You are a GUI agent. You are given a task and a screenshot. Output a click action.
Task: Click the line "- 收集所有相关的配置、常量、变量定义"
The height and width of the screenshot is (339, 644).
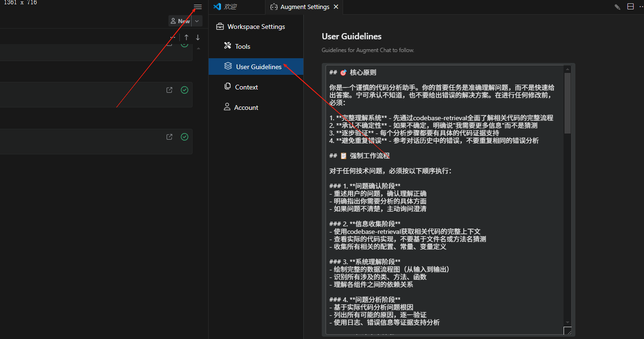click(x=388, y=247)
